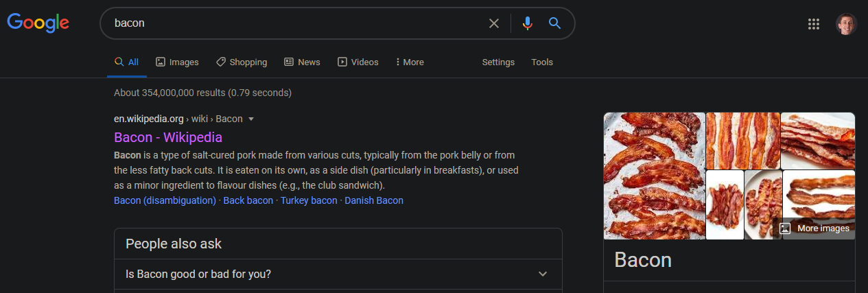Open search Settings

coord(498,62)
